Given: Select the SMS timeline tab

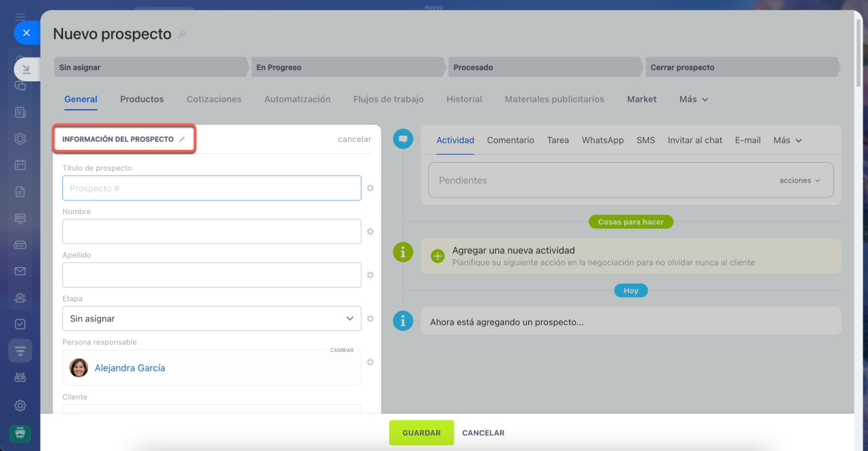Looking at the screenshot, I should [x=646, y=140].
